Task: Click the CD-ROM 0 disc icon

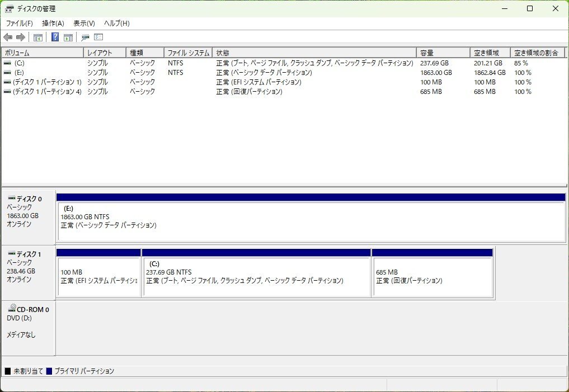Action: (12, 308)
